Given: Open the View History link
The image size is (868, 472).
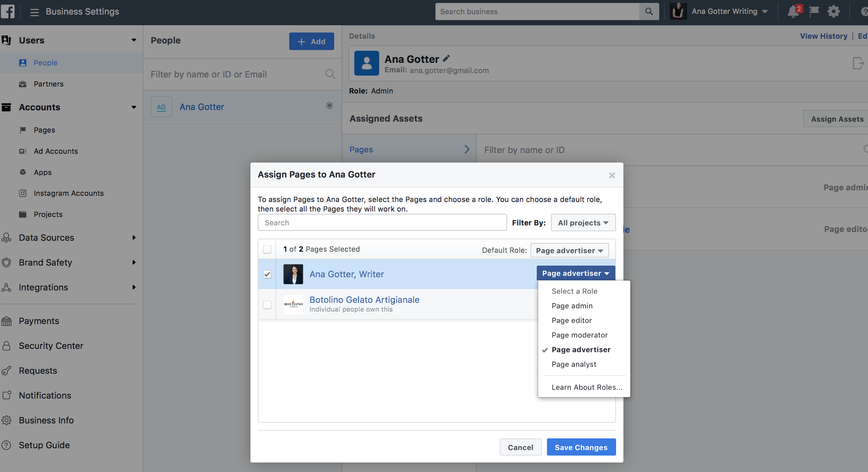Looking at the screenshot, I should click(823, 36).
